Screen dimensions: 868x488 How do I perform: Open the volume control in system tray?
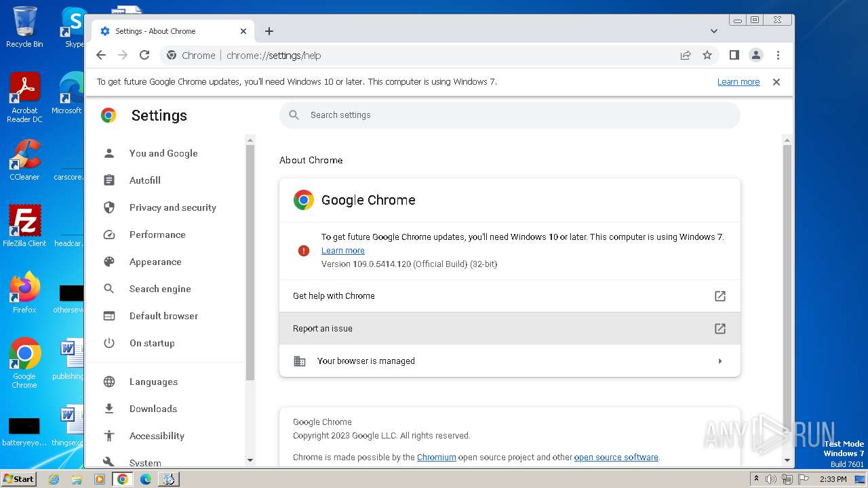[x=771, y=479]
